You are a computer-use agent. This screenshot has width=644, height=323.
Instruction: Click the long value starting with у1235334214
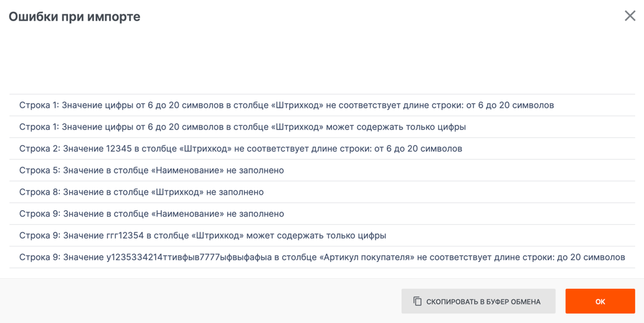click(x=190, y=258)
